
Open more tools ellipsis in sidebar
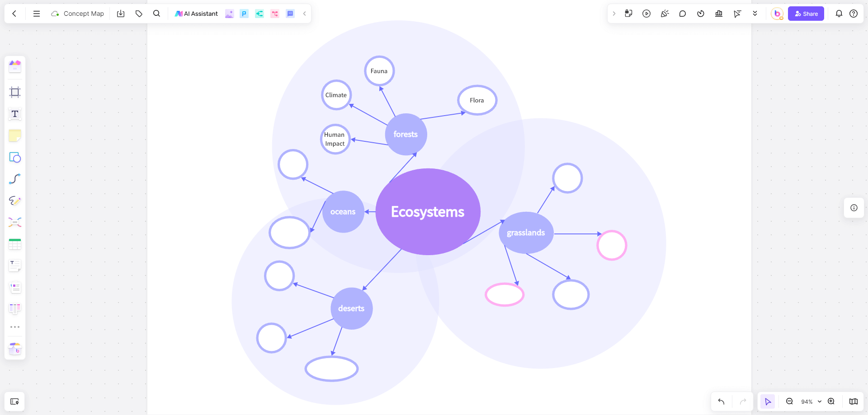point(15,327)
